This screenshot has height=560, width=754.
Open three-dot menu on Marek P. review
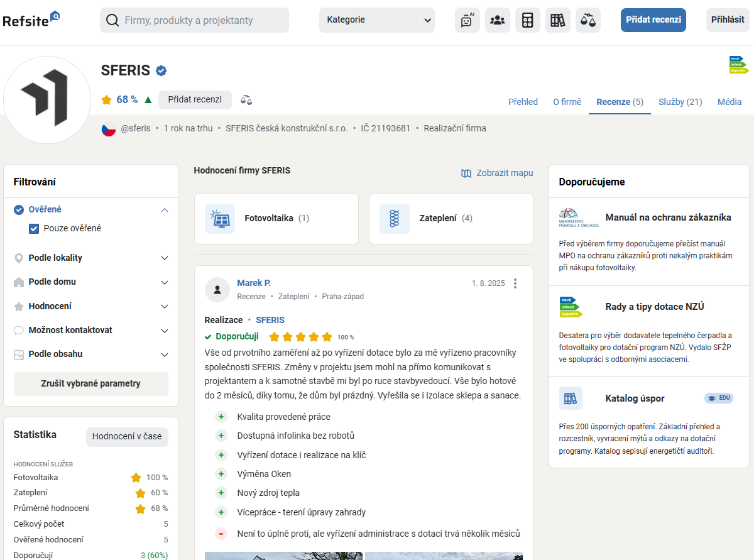[515, 283]
